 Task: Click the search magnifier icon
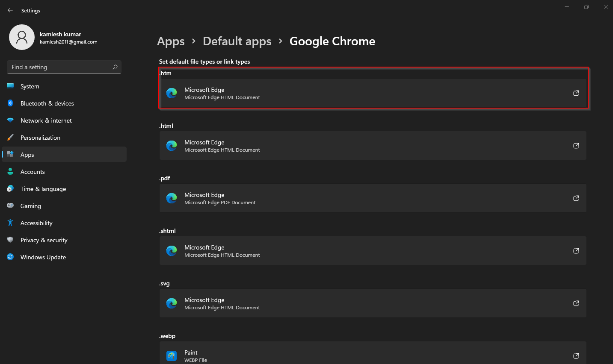[x=115, y=67]
